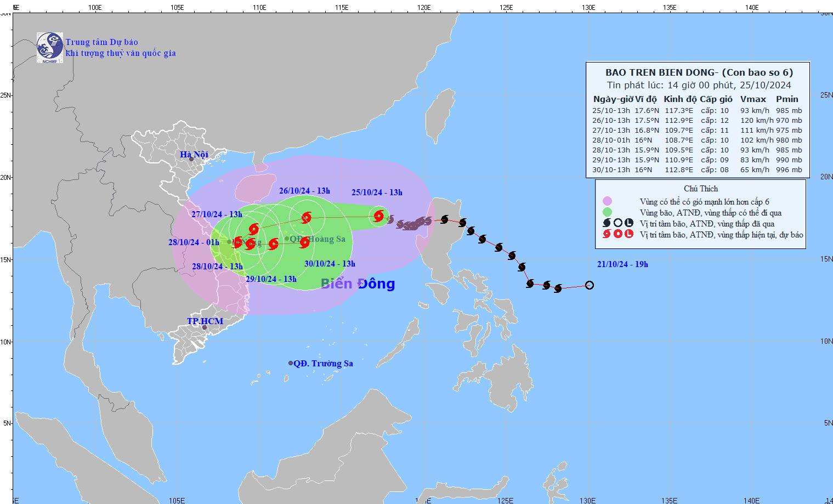Click the NCHMF center logo
The image size is (833, 504).
pos(50,47)
